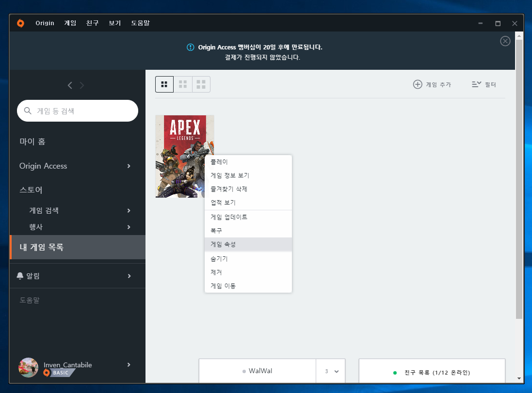Open the 필터 filter button

click(x=484, y=84)
